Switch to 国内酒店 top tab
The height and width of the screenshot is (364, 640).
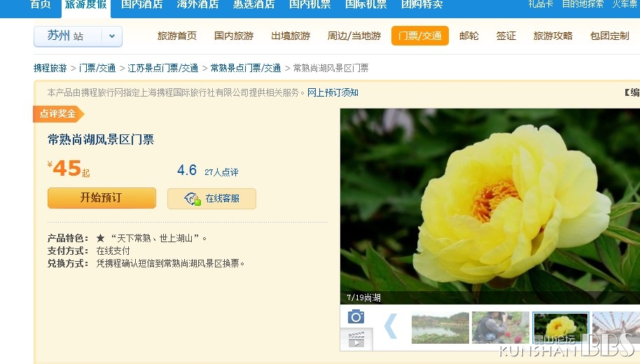(142, 5)
